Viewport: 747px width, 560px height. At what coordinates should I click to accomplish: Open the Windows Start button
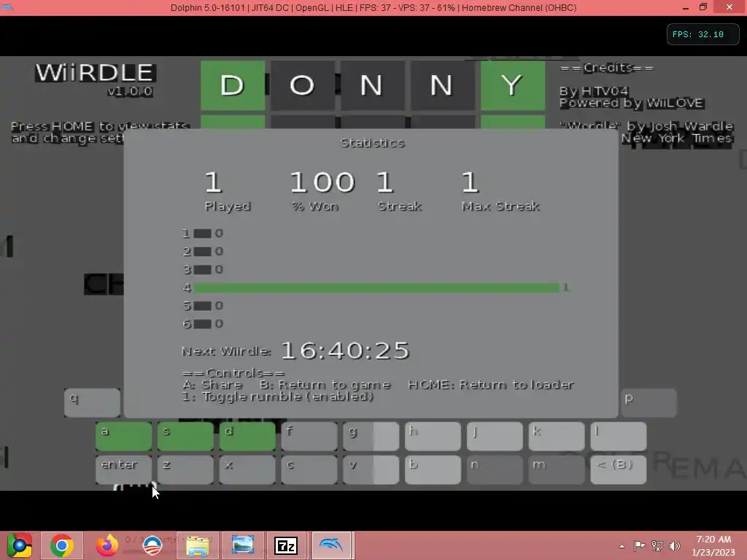click(19, 545)
